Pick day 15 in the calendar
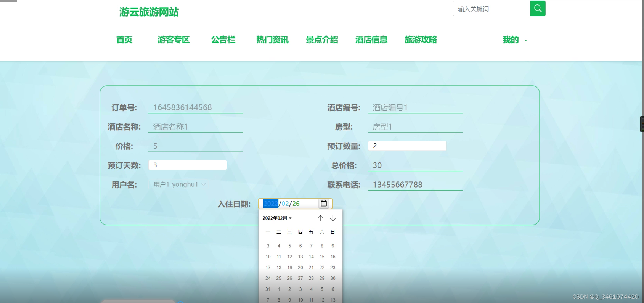The image size is (644, 303). [x=322, y=257]
